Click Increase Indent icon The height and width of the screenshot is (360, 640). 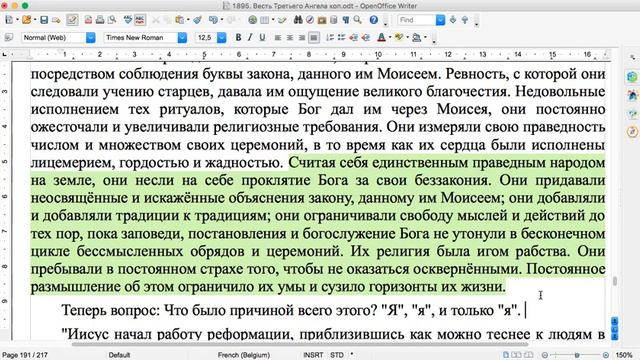pos(366,38)
